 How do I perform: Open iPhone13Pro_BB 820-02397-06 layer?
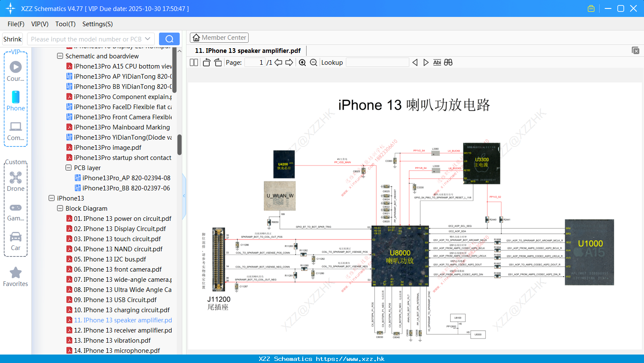[122, 188]
